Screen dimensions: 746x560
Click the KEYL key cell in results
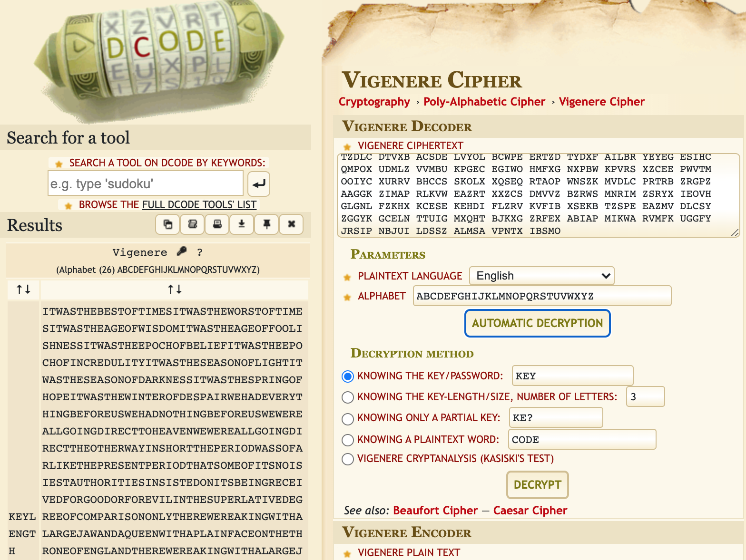[22, 517]
